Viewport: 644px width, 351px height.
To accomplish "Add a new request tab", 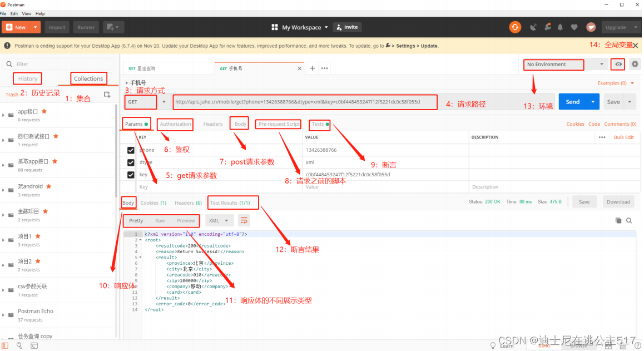I will 312,68.
